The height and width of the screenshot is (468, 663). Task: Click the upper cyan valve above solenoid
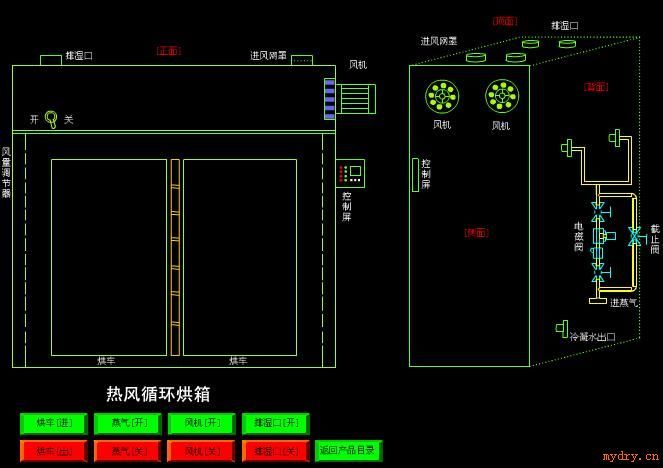point(600,211)
